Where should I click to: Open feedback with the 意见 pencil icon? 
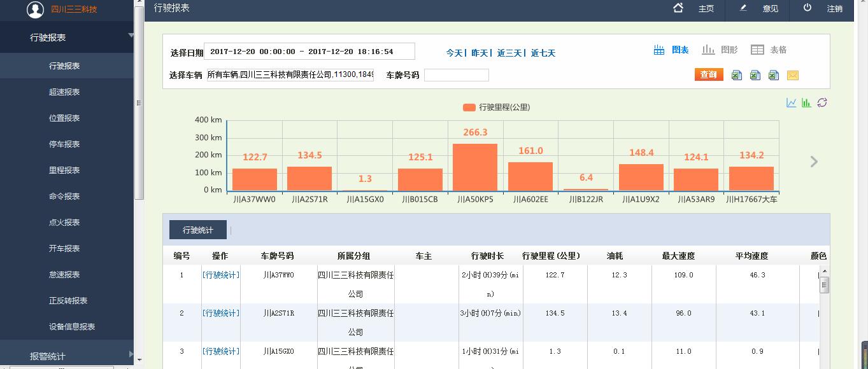(x=743, y=8)
